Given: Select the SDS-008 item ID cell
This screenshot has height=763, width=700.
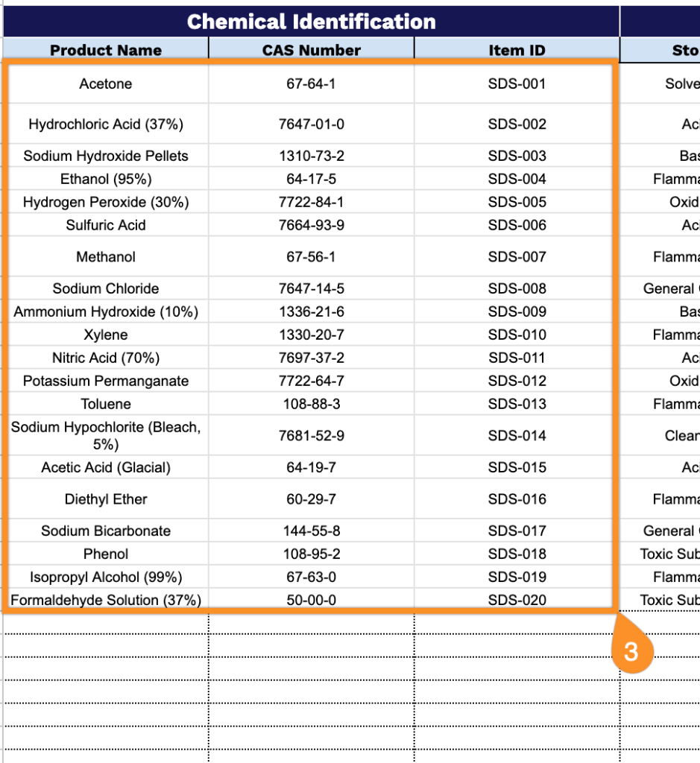Looking at the screenshot, I should (x=517, y=288).
